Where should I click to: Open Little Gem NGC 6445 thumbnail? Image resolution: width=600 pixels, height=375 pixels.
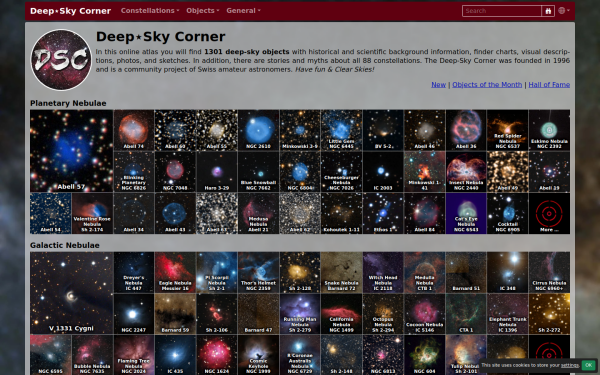[x=341, y=130]
